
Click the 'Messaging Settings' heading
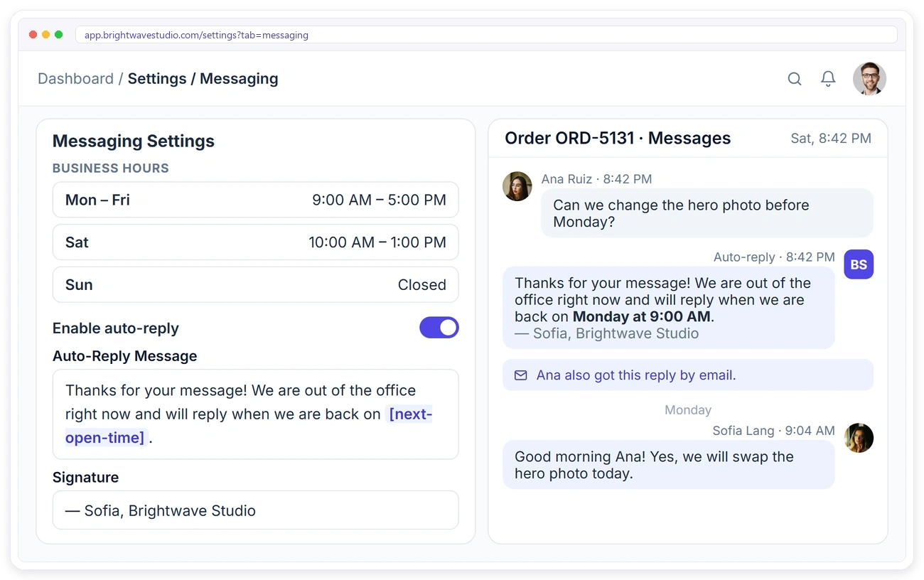click(x=134, y=141)
